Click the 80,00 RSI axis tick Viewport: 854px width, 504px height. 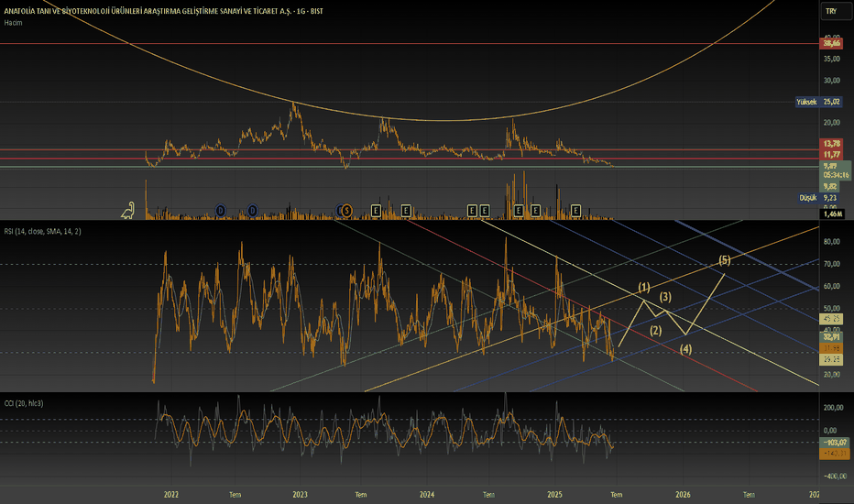point(832,242)
